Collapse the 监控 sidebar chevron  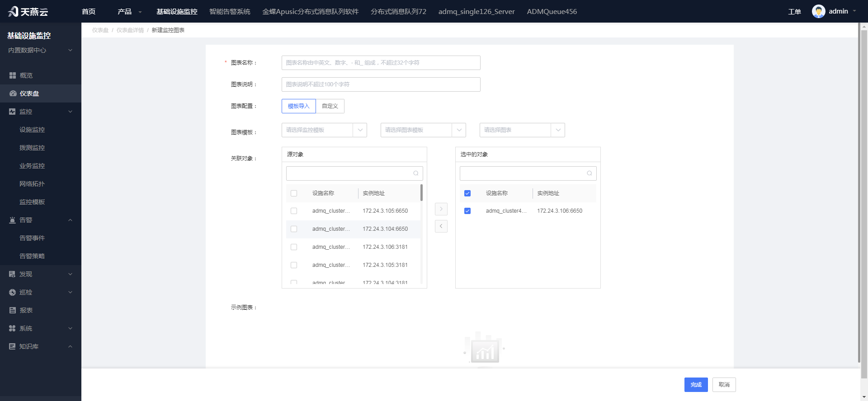tap(70, 112)
